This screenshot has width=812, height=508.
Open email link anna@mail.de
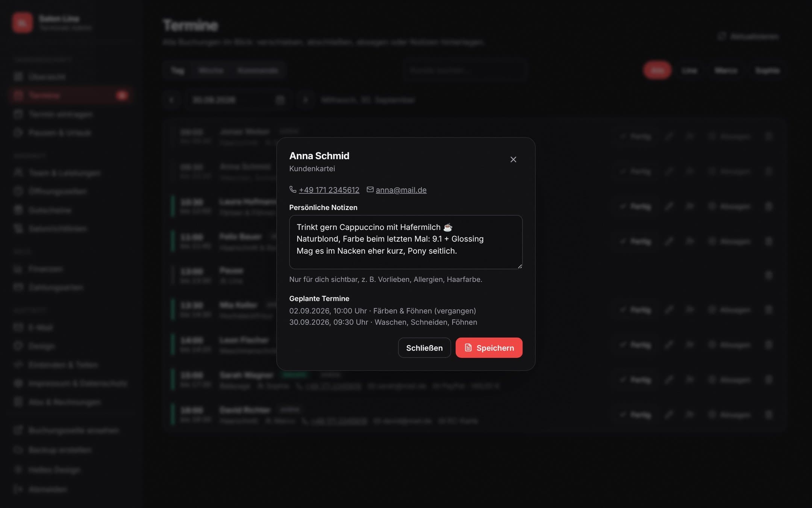click(x=401, y=190)
